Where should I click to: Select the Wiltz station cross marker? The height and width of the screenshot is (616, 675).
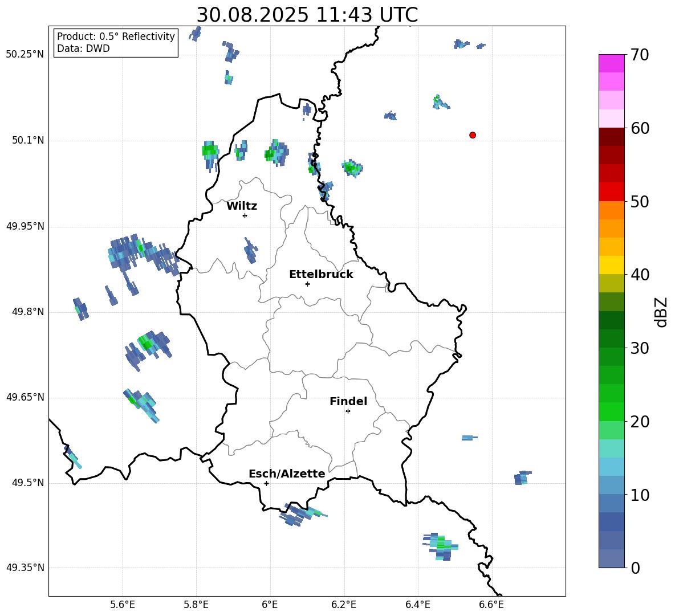[x=245, y=215]
